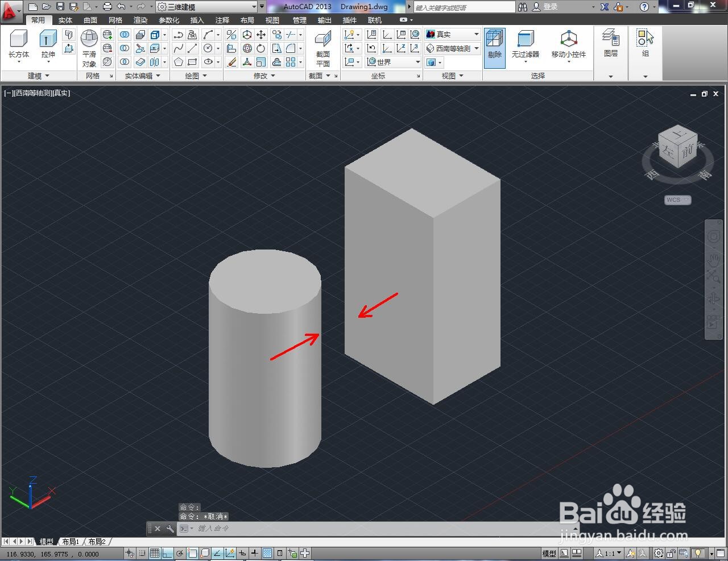Click the erase brush icon in 修改
This screenshot has width=728, height=561.
pyautogui.click(x=231, y=62)
